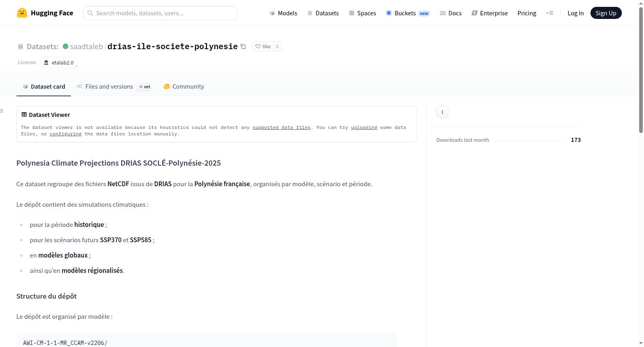
Task: Click the 'AWI-CM-1-1-MR_CCAM-v2206/' code line
Action: coord(65,343)
